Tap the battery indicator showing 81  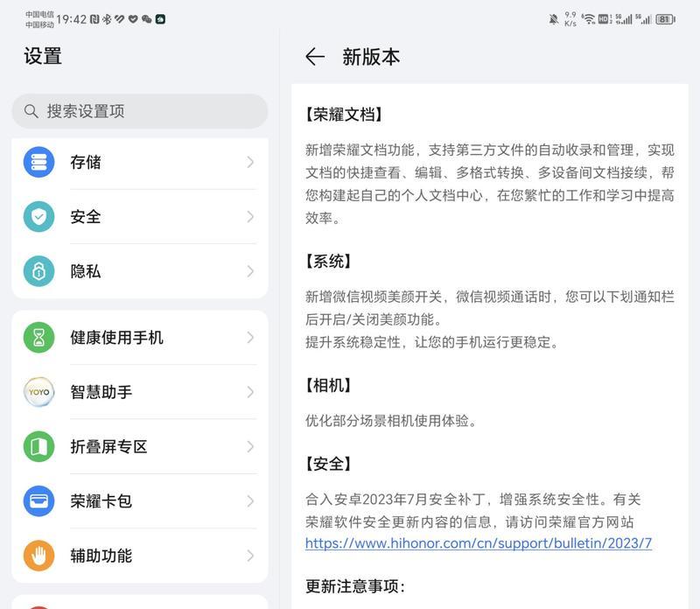(x=665, y=19)
